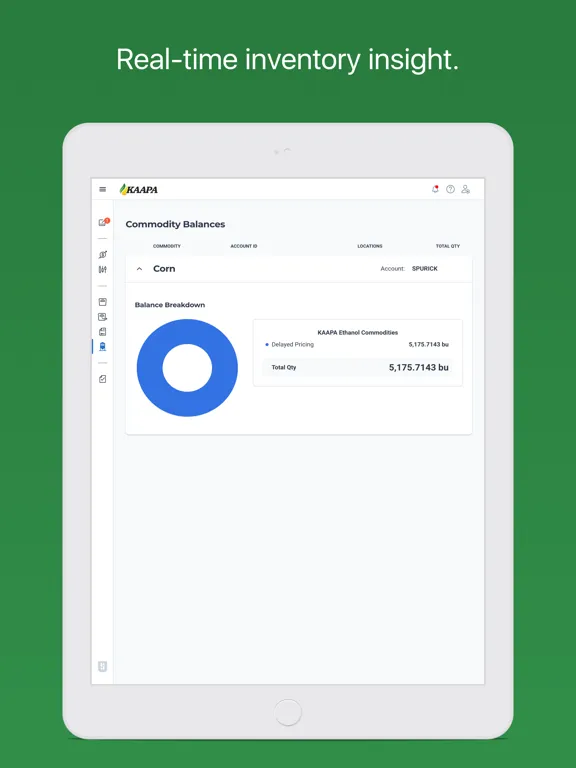The width and height of the screenshot is (576, 768).
Task: Click the KAAPA logo
Action: click(139, 190)
